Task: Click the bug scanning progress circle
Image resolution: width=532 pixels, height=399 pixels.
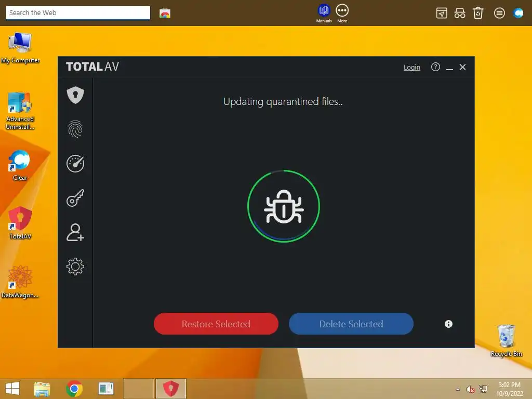Action: 284,206
